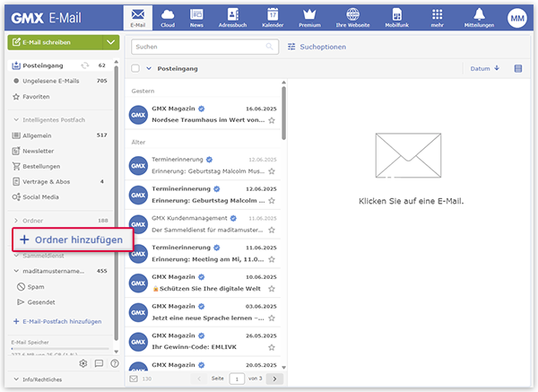Open the Mobilfunk SIM icon
Screen dimensions: 538x392
click(397, 18)
